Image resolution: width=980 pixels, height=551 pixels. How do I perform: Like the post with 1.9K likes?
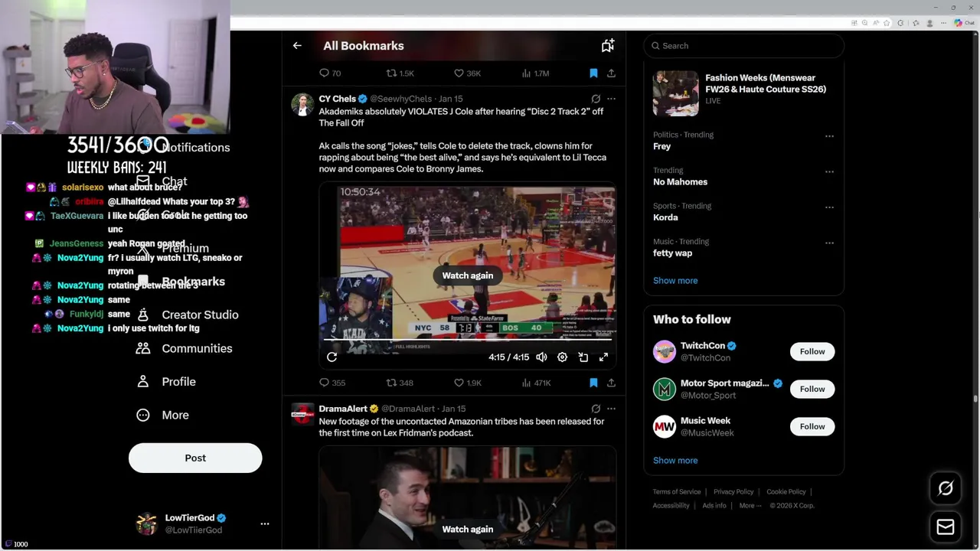467,383
